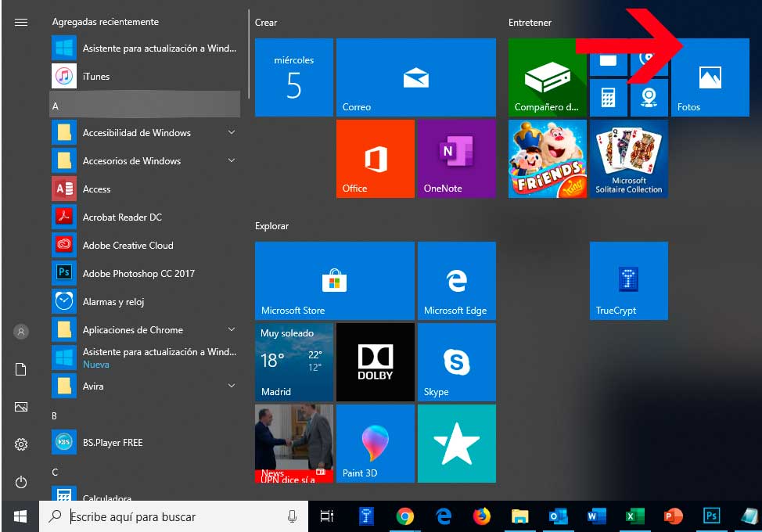This screenshot has width=762, height=532.
Task: Launch the Skype tile
Action: pyautogui.click(x=457, y=362)
